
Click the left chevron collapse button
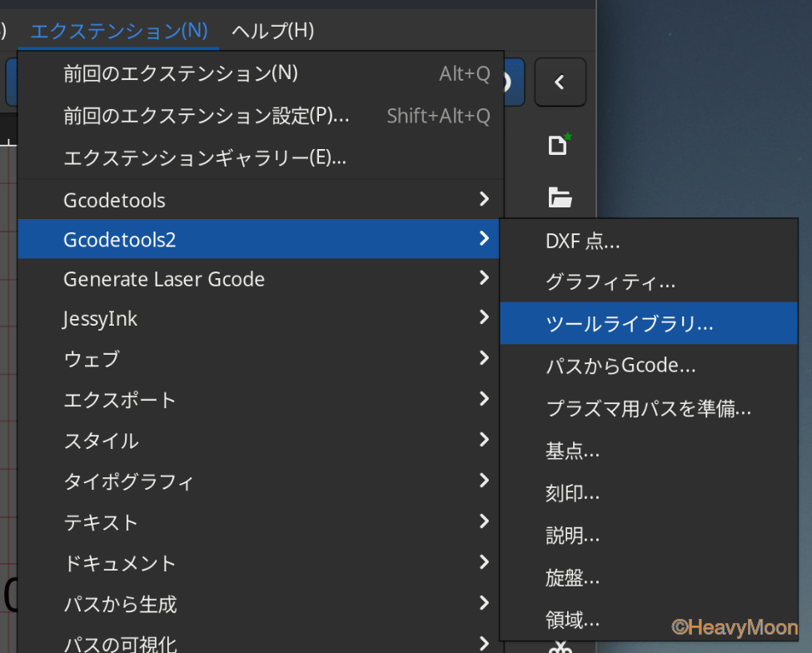pyautogui.click(x=560, y=82)
